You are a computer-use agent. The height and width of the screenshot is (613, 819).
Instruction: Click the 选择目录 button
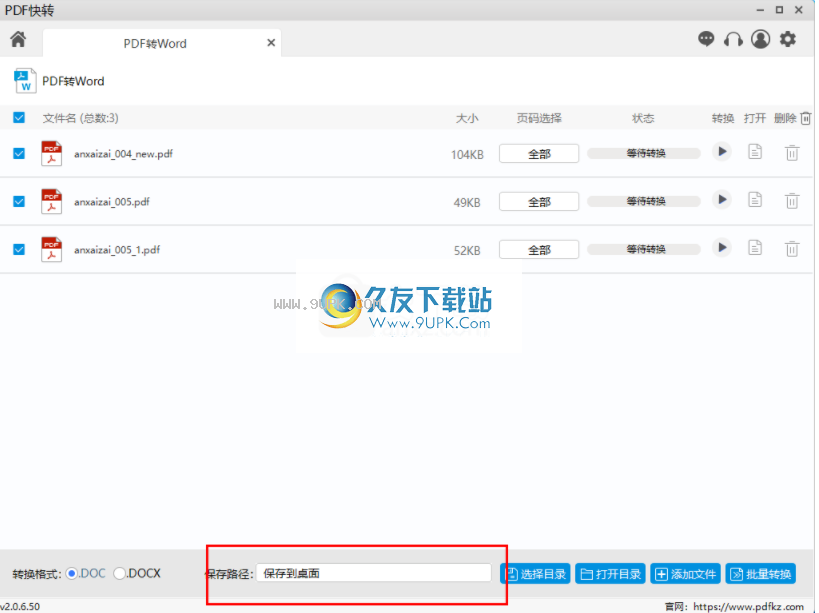[535, 574]
